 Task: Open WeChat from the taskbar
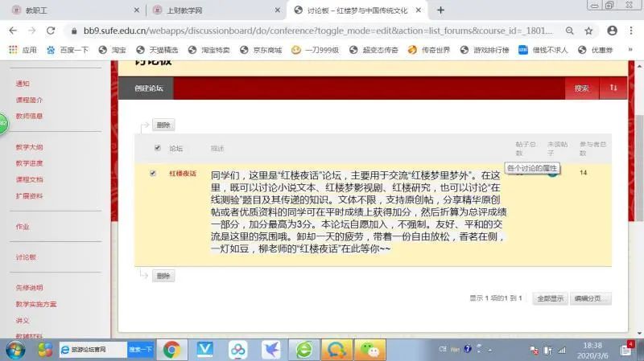click(368, 350)
